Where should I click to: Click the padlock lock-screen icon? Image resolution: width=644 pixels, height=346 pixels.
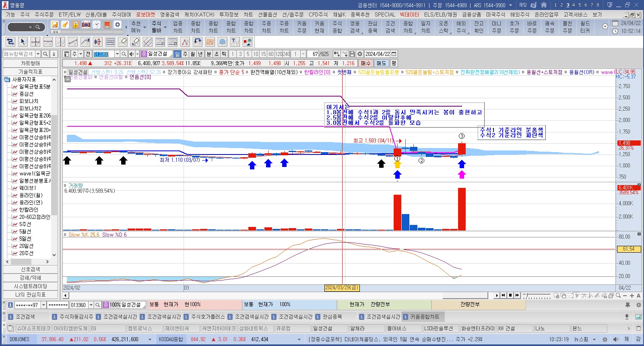coord(76,25)
